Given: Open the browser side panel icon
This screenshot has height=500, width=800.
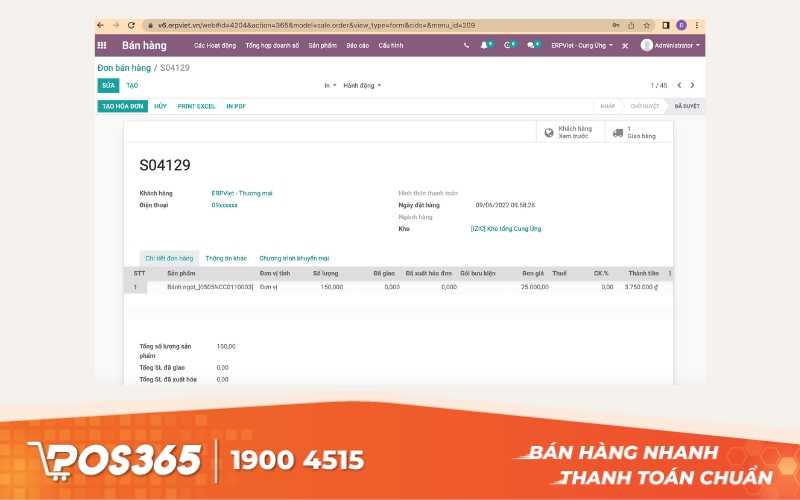Looking at the screenshot, I should [666, 25].
